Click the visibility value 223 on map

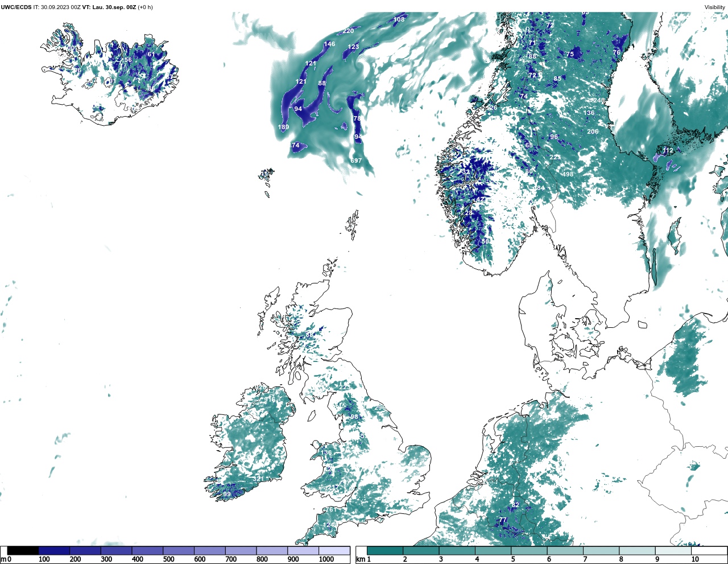click(555, 157)
